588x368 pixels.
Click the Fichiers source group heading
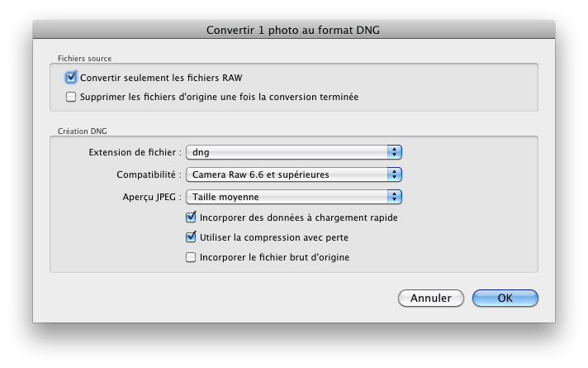click(85, 58)
